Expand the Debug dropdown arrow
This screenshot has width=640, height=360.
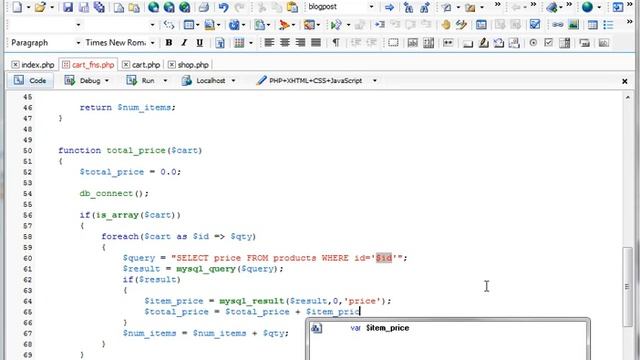pos(107,81)
